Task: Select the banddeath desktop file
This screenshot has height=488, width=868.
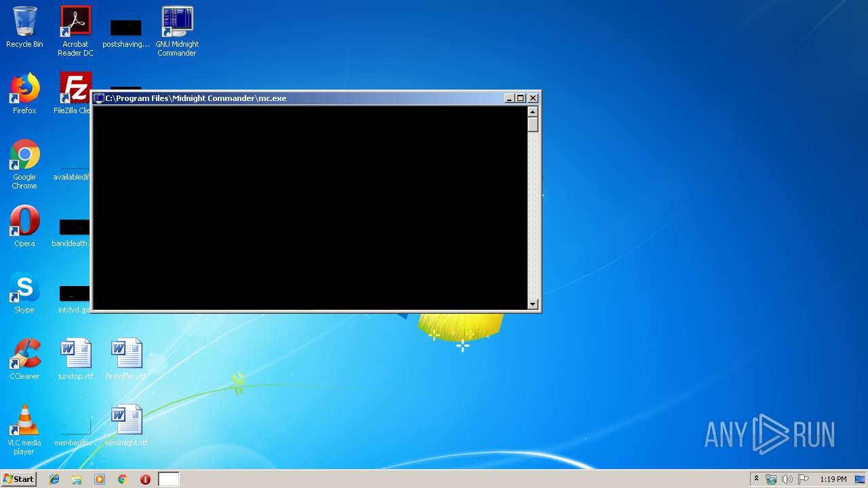Action: click(x=71, y=233)
